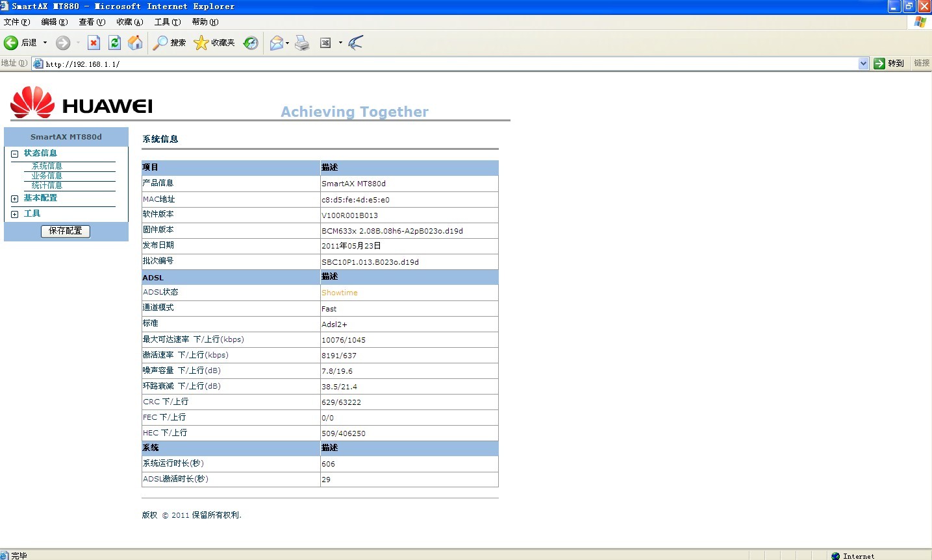Image resolution: width=932 pixels, height=560 pixels.
Task: Click the 转到 Go button
Action: [889, 64]
